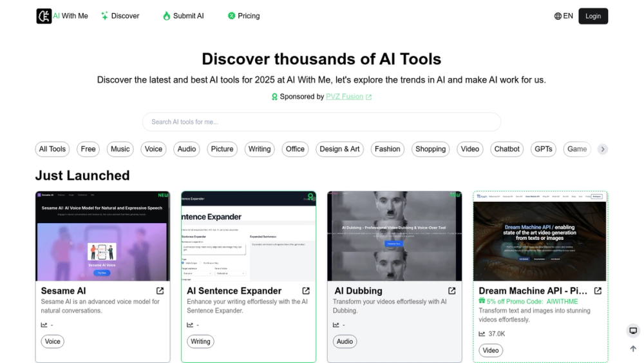Open the EN language selector
644x363 pixels.
pos(563,16)
